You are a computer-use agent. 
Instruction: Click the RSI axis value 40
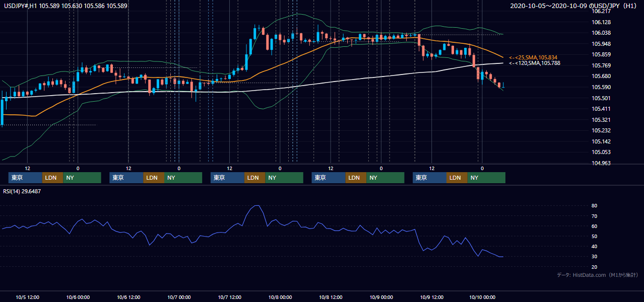coord(595,246)
